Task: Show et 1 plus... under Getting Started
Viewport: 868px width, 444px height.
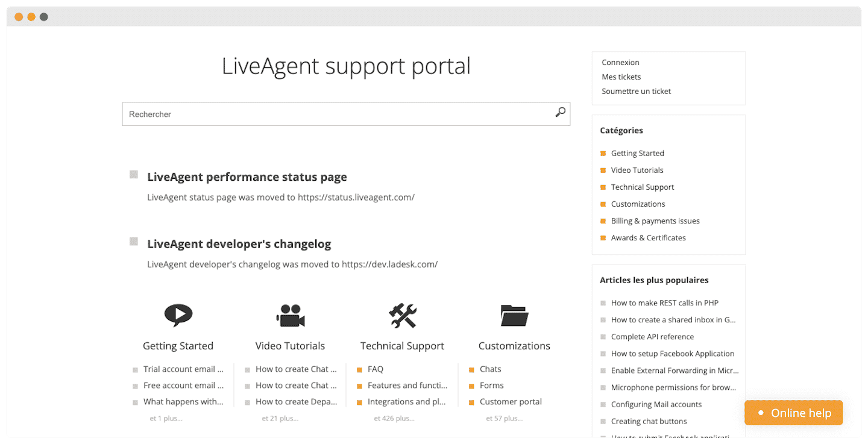Action: point(166,418)
